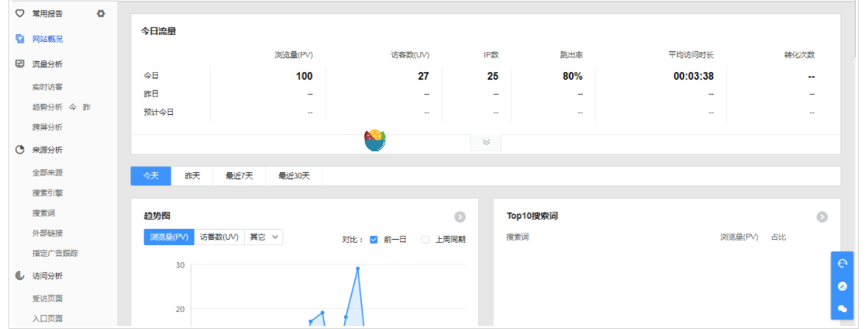Image resolution: width=868 pixels, height=329 pixels.
Task: Enable the 上周同期 comparison checkbox
Action: tap(425, 239)
